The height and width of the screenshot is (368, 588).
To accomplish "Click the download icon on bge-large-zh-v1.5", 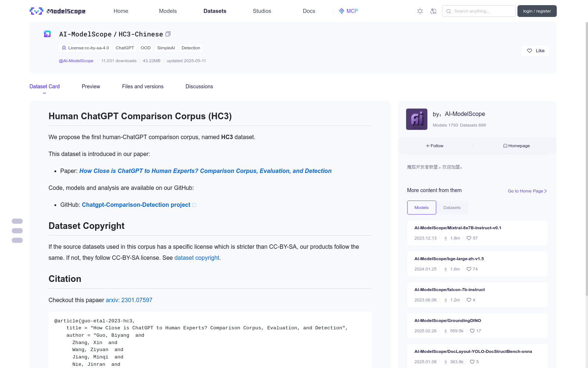I will 446,269.
